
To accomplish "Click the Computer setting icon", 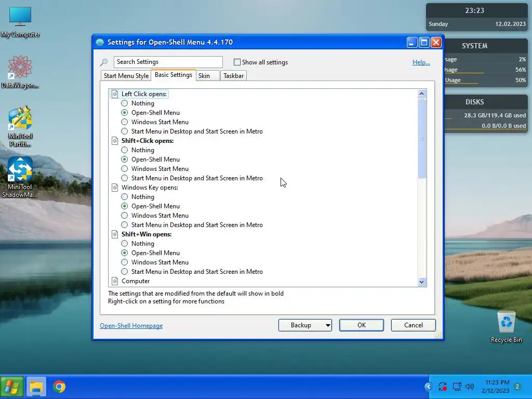I will 115,281.
